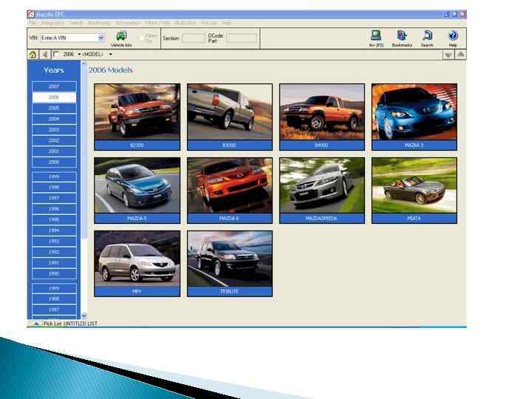Open the MAZDA 6 red car thumbnail
The image size is (532, 399).
click(230, 191)
